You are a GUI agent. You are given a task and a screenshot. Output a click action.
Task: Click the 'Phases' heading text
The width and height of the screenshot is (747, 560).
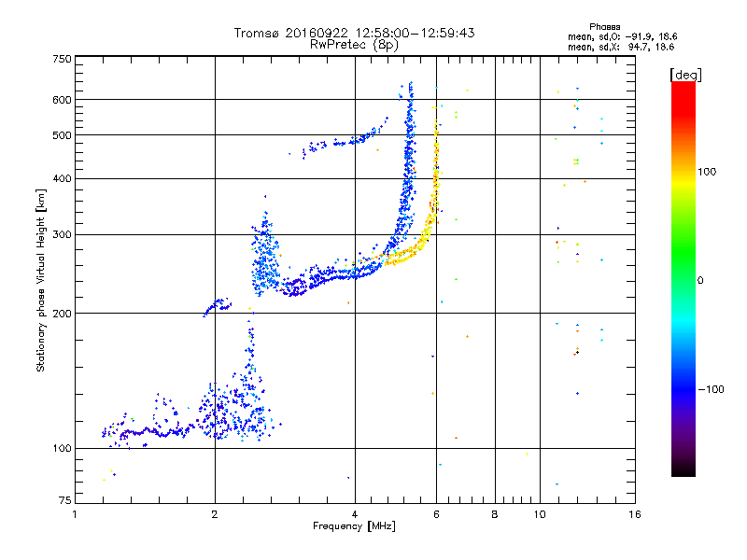click(604, 27)
